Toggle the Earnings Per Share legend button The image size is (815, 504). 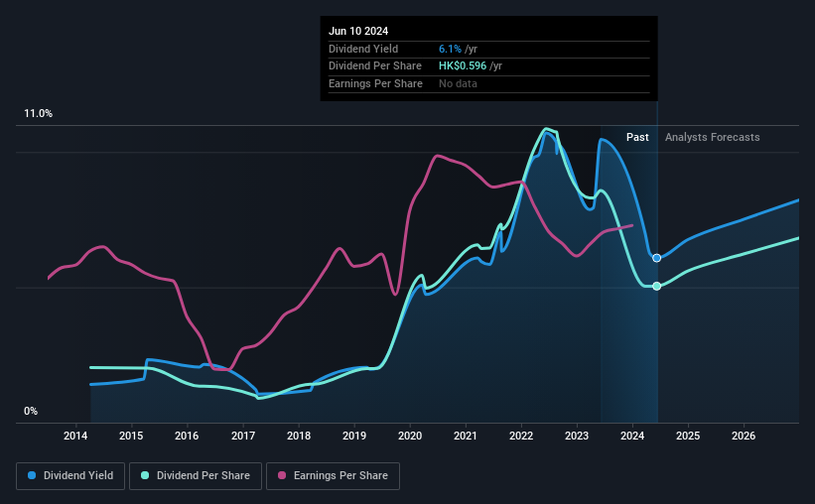pos(333,476)
